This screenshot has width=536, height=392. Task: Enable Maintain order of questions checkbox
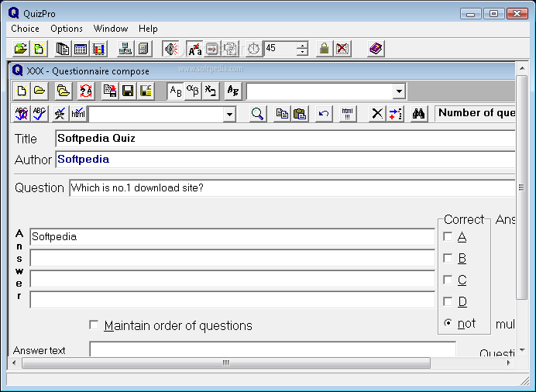[94, 325]
